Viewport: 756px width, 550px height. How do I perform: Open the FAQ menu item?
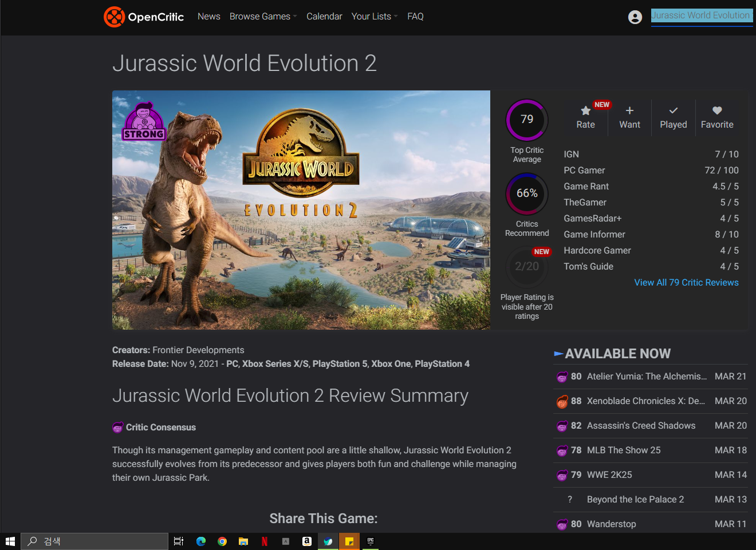[x=415, y=17]
